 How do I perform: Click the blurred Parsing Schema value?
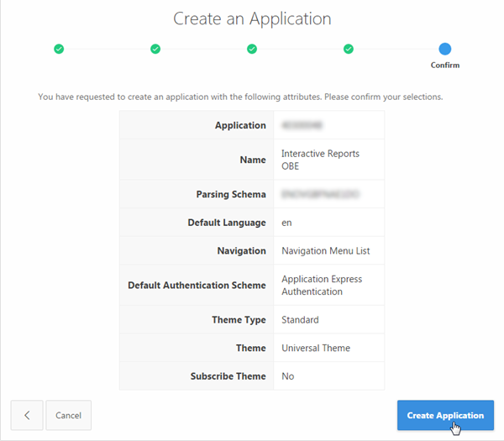click(320, 194)
